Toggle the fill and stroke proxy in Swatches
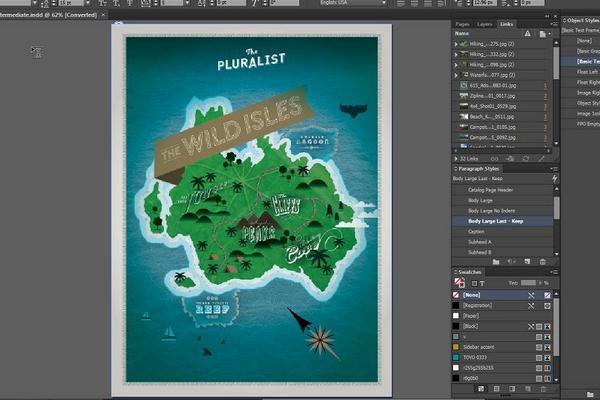Screen dimensions: 600x400 [460, 283]
